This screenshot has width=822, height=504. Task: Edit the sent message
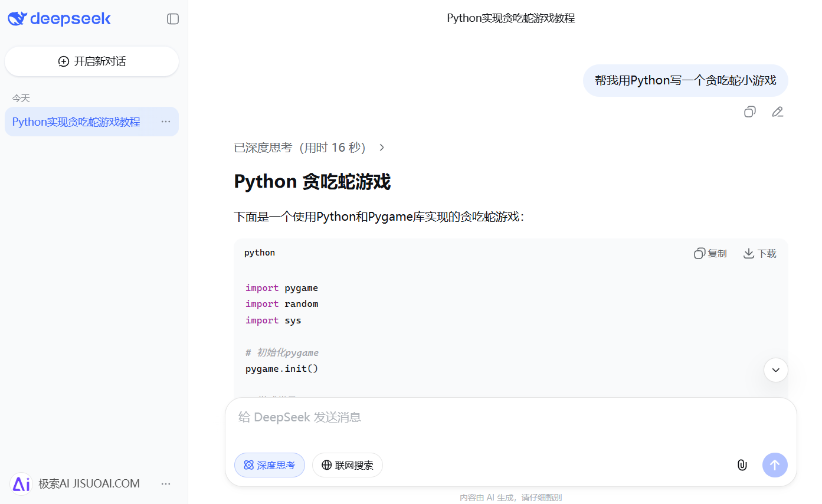pyautogui.click(x=777, y=112)
